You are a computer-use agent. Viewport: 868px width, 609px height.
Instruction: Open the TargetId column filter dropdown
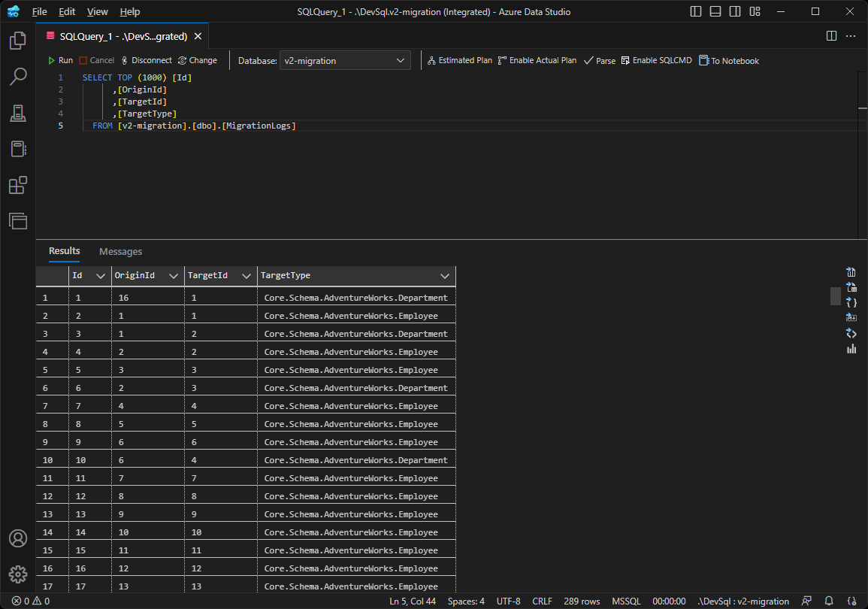click(x=246, y=276)
